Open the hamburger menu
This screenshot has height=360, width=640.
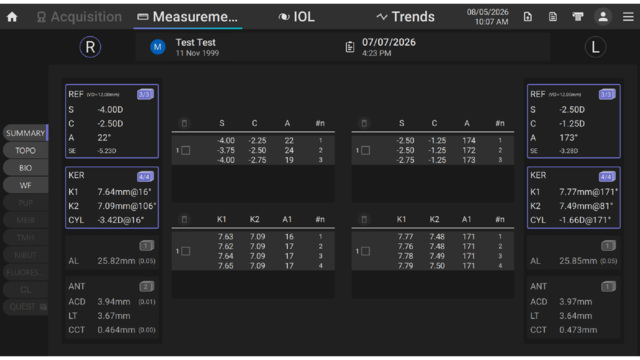(628, 17)
